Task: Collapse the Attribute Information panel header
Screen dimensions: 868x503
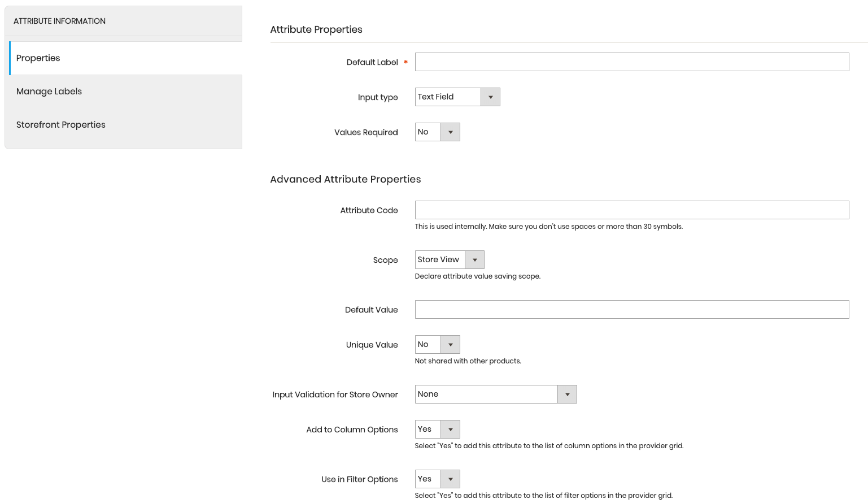Action: tap(123, 21)
